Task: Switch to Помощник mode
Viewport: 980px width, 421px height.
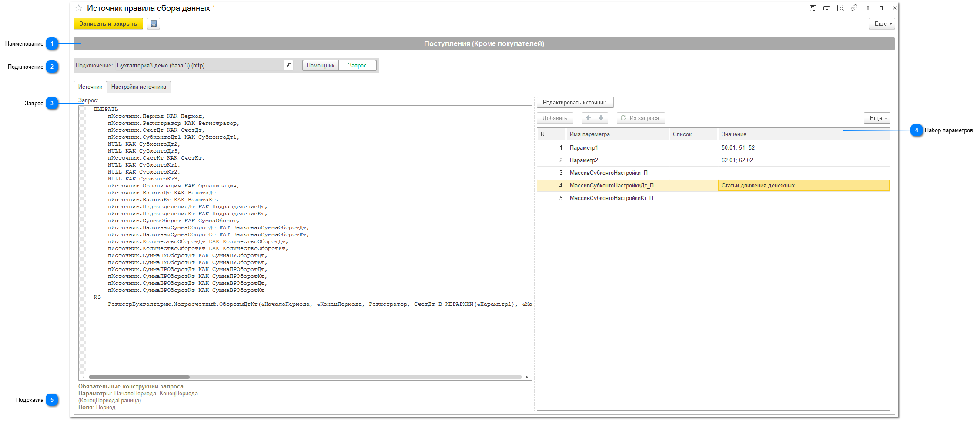Action: [x=321, y=66]
